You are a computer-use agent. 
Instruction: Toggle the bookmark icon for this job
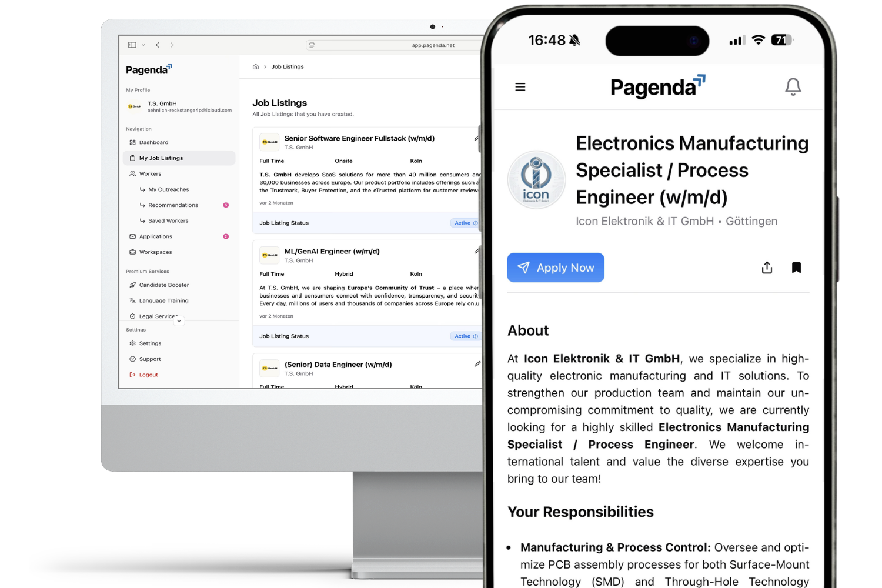click(796, 268)
